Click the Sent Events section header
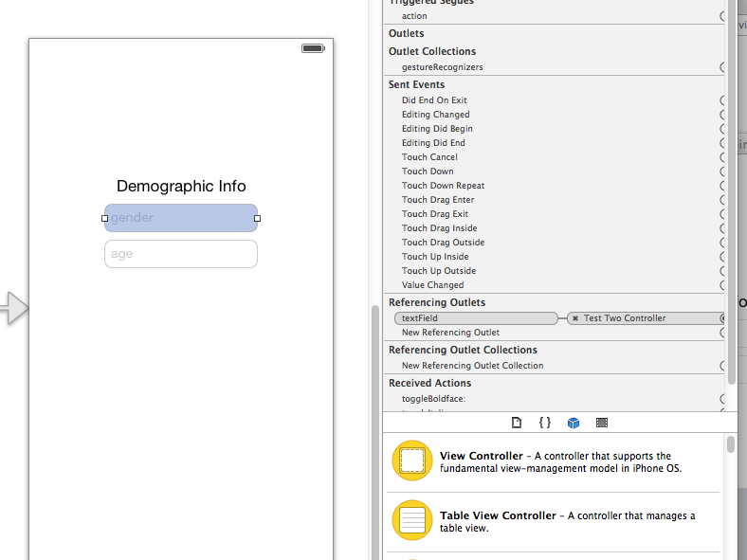 [416, 84]
